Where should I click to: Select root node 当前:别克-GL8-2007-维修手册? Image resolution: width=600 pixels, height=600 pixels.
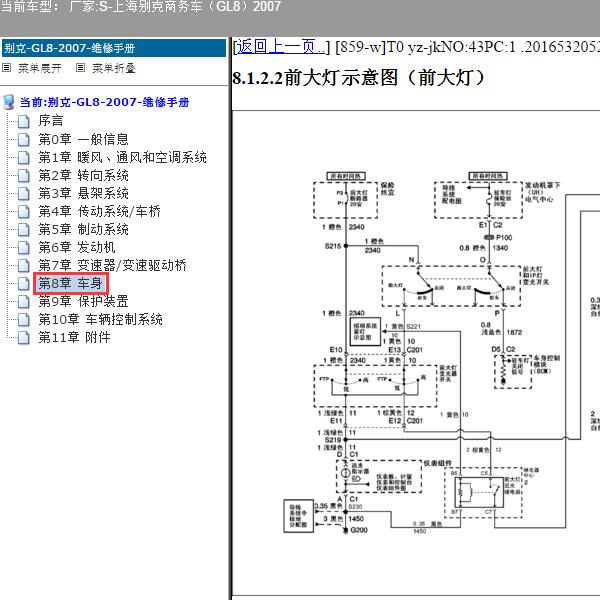(104, 102)
